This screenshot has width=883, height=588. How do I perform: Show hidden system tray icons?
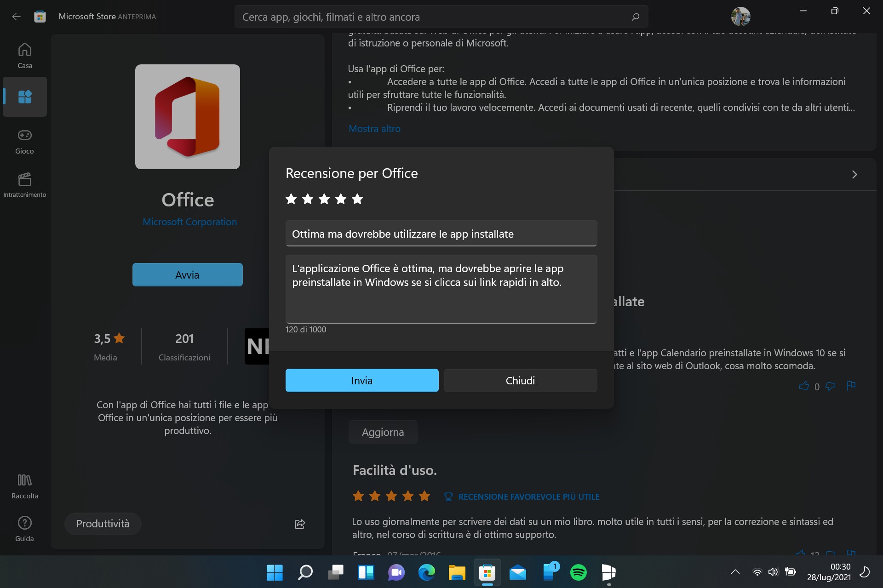(x=735, y=572)
